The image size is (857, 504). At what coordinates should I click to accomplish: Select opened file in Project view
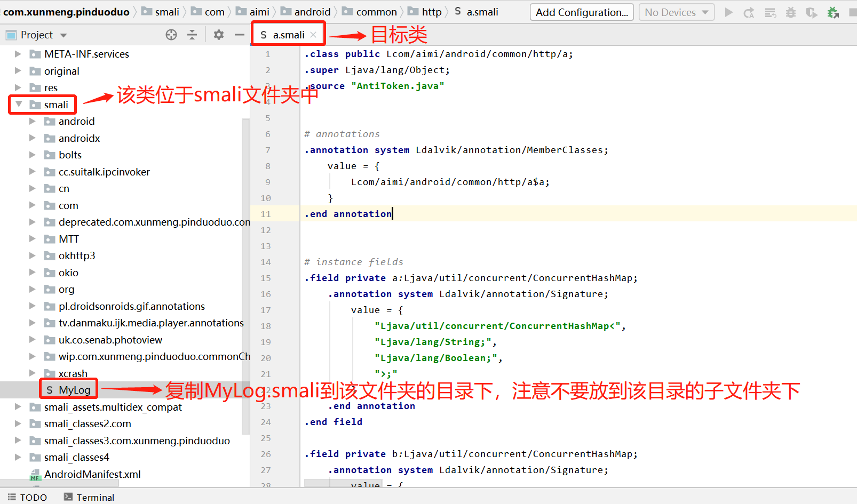tap(171, 35)
